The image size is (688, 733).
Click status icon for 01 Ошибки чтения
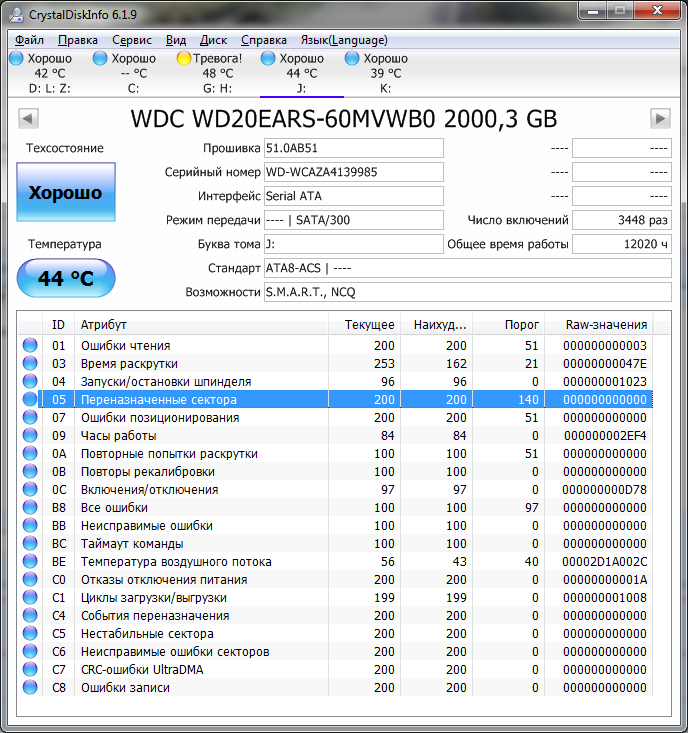point(30,345)
